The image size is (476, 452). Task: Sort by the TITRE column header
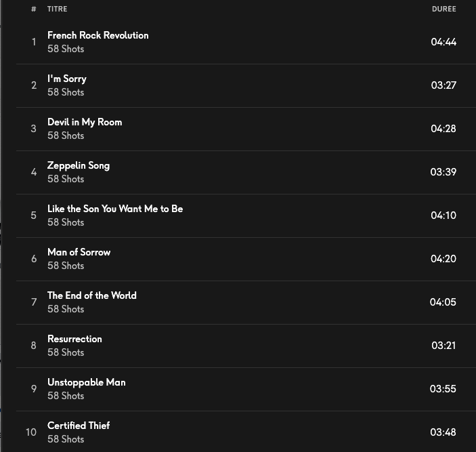pos(57,9)
